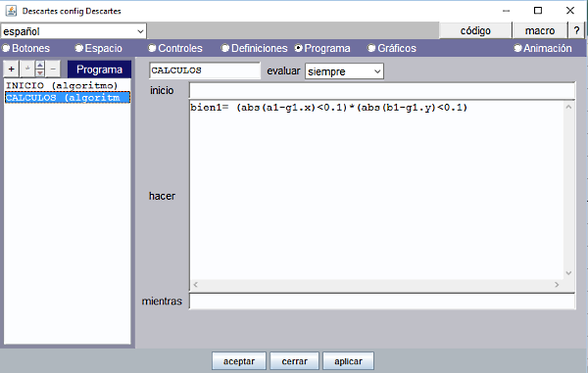Add a new algorithm with plus icon
Viewport: 588px width, 373px height.
pyautogui.click(x=11, y=69)
